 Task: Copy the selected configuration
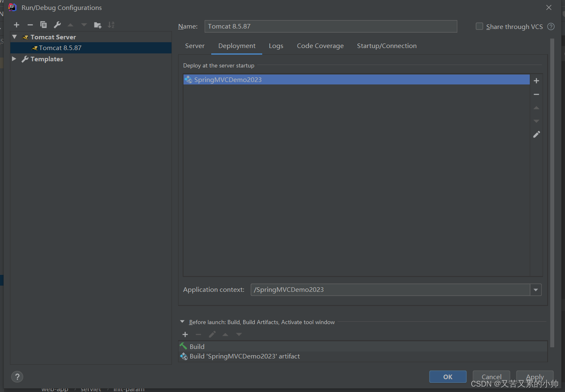click(x=43, y=25)
